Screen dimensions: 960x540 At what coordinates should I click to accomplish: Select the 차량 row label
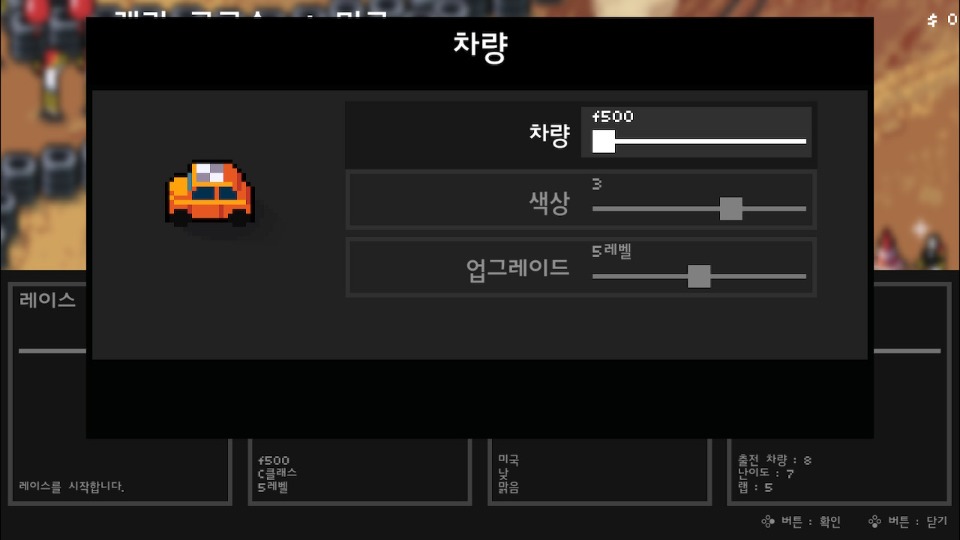(549, 134)
